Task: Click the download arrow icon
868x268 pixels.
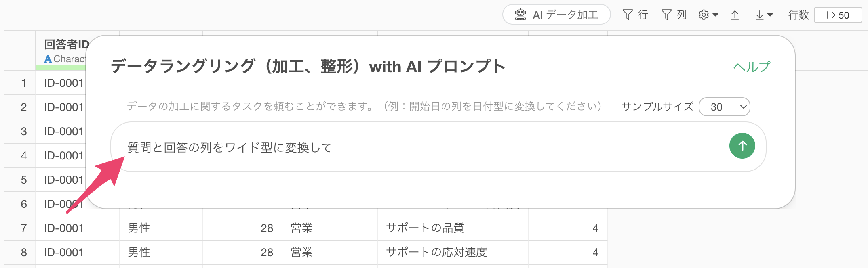Action: point(759,15)
